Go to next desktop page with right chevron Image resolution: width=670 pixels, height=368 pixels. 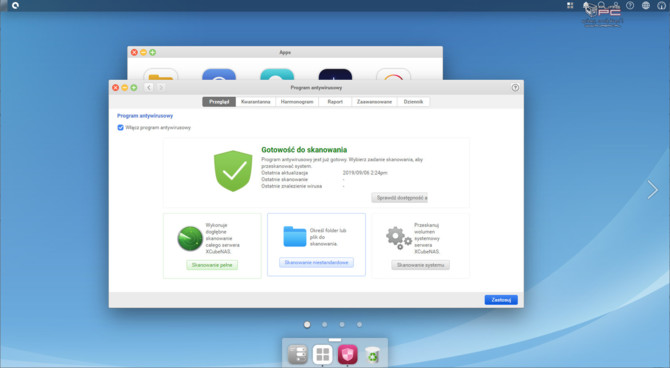tap(652, 190)
